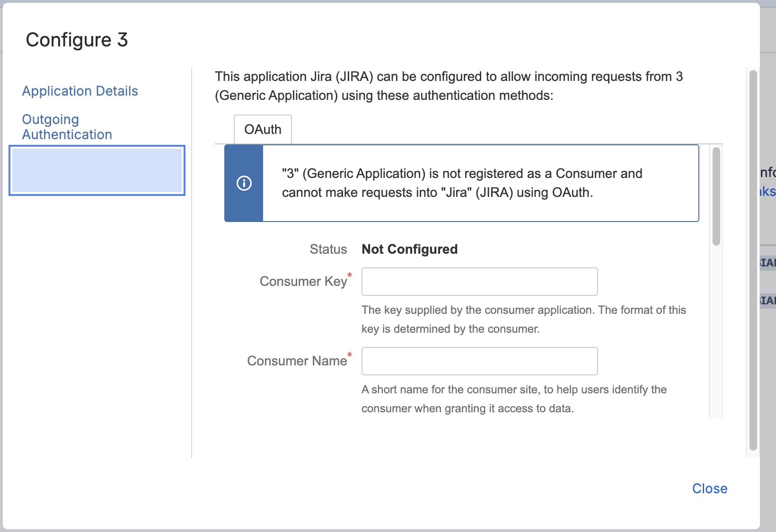776x532 pixels.
Task: Click the highlighted blank sidebar item
Action: [x=97, y=170]
